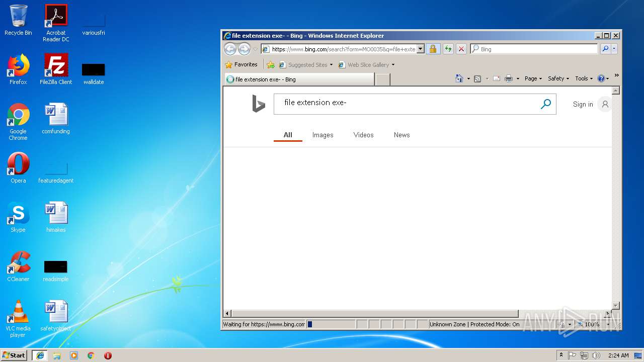
Task: Open Windows Explorer from the taskbar
Action: tap(57, 355)
